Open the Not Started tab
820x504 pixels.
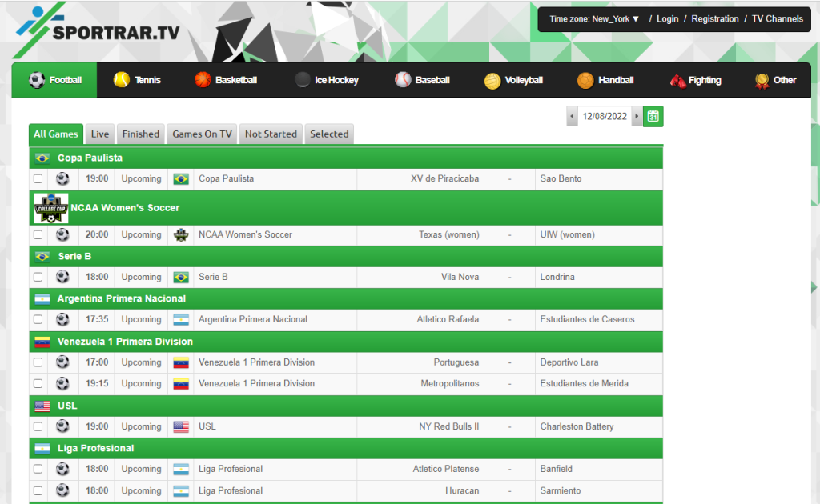[x=271, y=134]
